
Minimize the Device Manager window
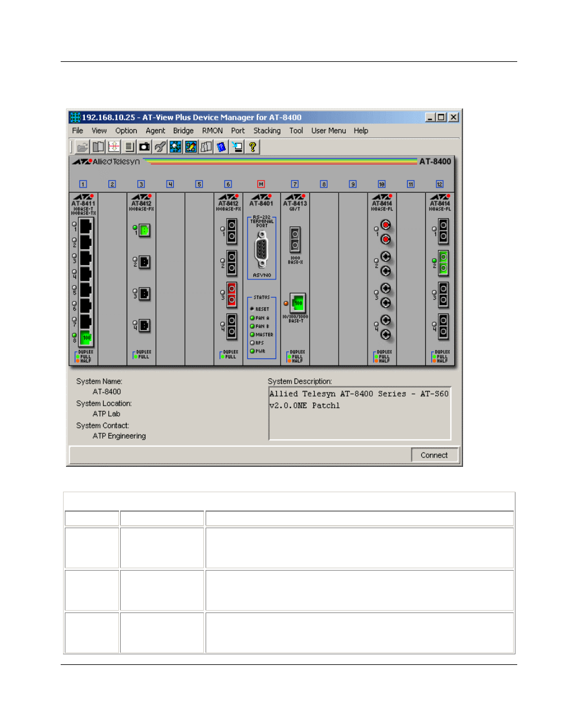coord(431,117)
